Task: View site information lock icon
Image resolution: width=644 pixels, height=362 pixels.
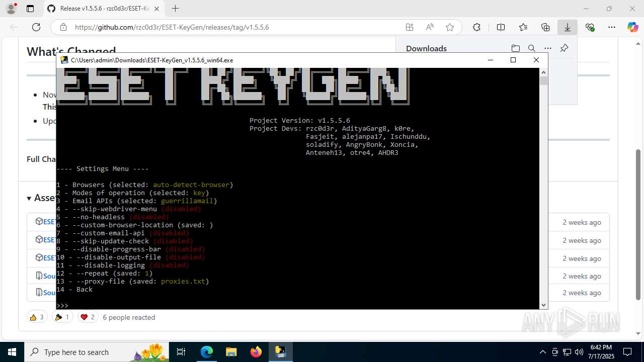Action: point(63,27)
